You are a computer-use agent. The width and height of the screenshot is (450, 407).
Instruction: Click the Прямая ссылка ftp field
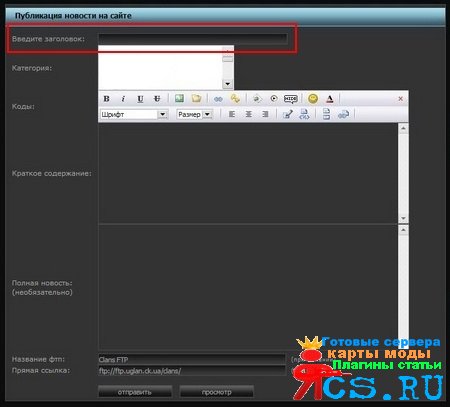[x=192, y=371]
